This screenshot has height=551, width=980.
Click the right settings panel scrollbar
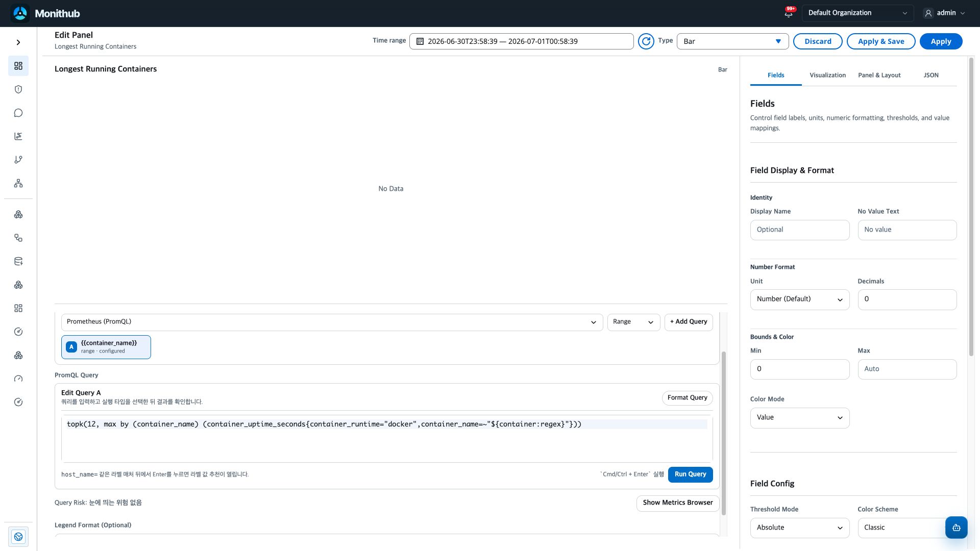click(971, 207)
